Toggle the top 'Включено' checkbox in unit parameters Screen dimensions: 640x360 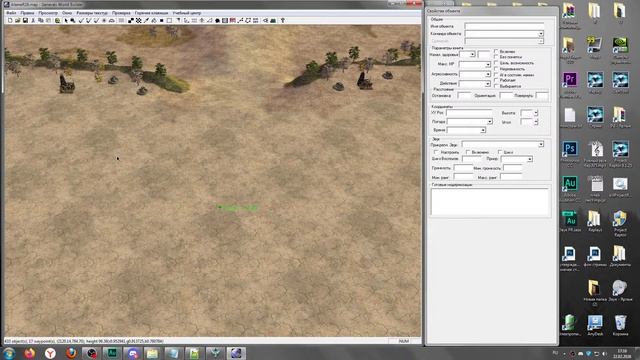tap(496, 52)
